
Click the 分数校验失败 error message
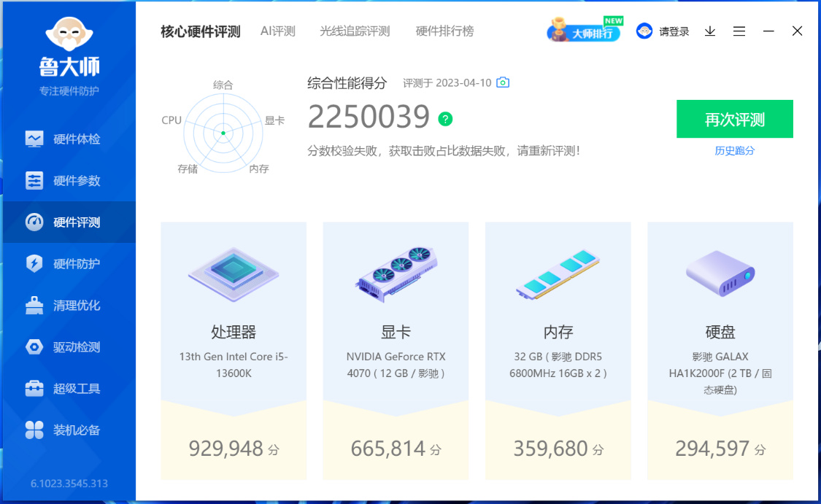(x=444, y=151)
